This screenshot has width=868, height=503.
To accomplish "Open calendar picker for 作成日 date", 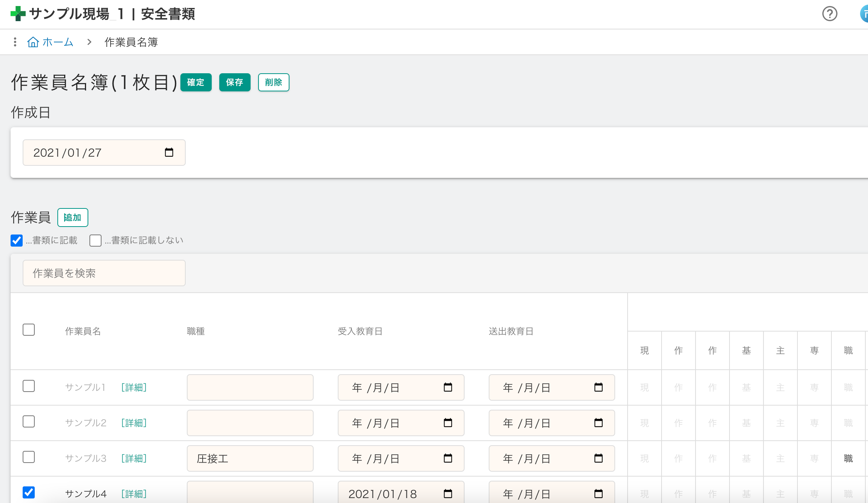I will 169,153.
